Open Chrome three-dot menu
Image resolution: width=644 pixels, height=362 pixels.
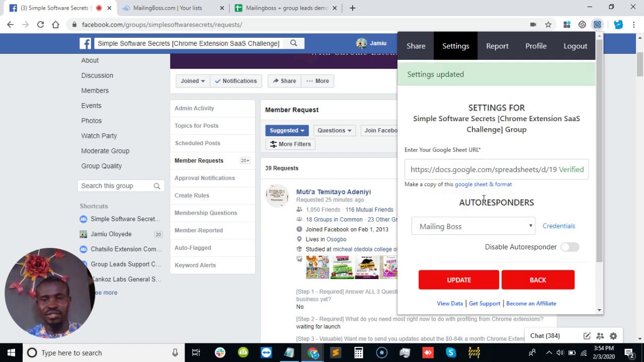coord(633,24)
